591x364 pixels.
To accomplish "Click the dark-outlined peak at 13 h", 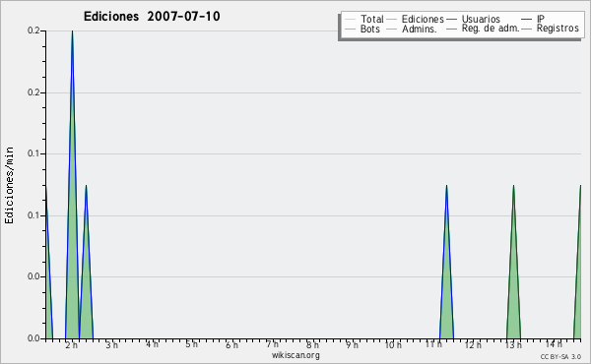I will pyautogui.click(x=513, y=262).
